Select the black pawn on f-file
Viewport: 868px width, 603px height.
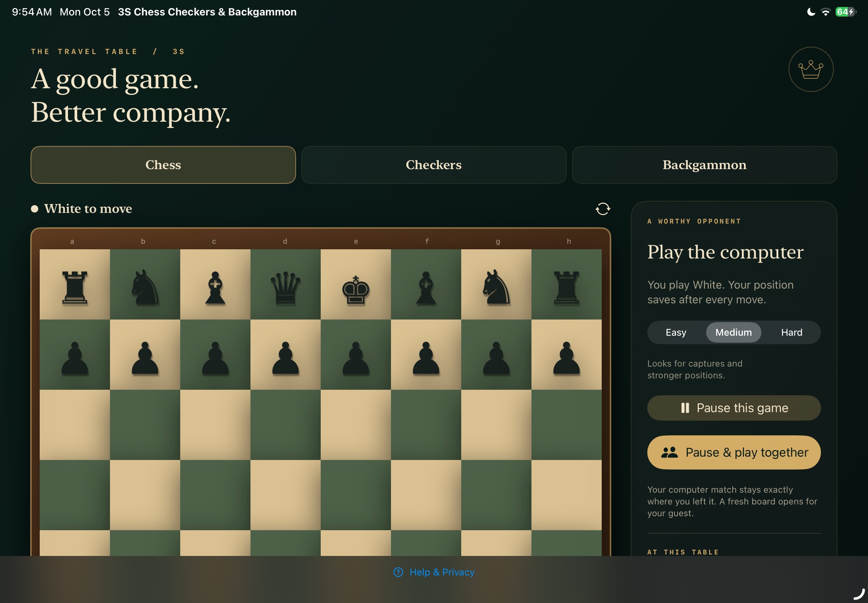(426, 358)
